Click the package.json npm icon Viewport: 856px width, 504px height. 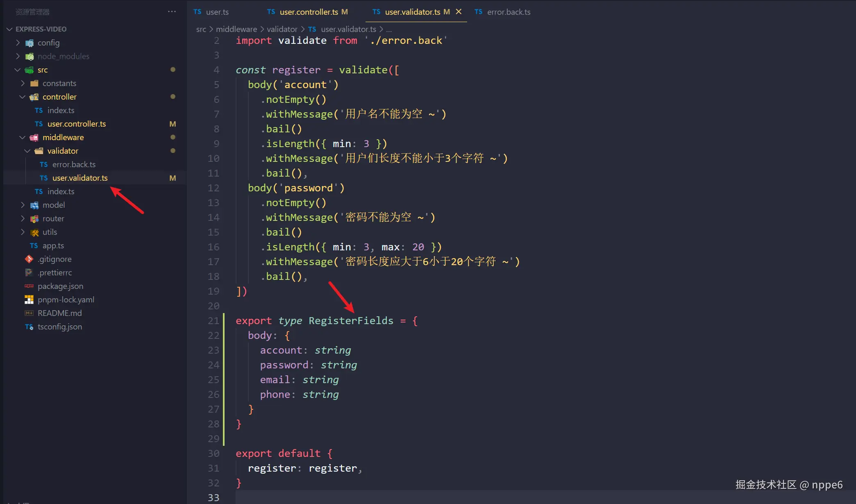(x=29, y=286)
